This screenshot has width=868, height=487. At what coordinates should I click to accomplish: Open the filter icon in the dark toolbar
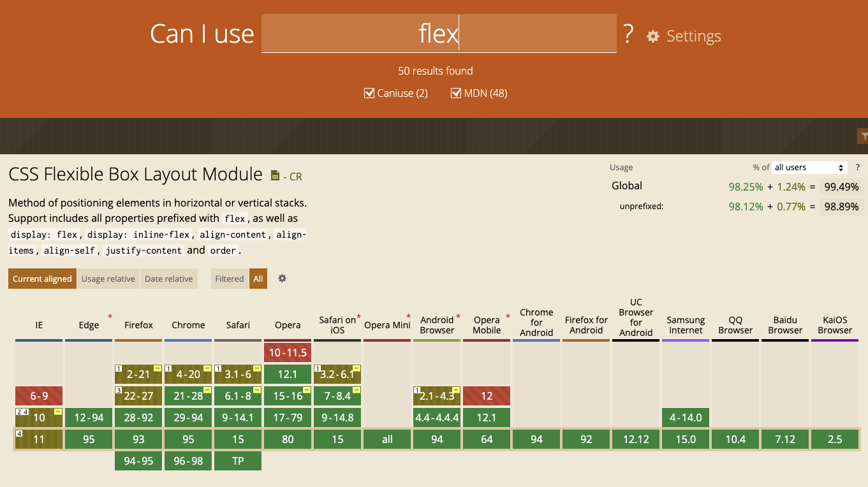click(864, 136)
